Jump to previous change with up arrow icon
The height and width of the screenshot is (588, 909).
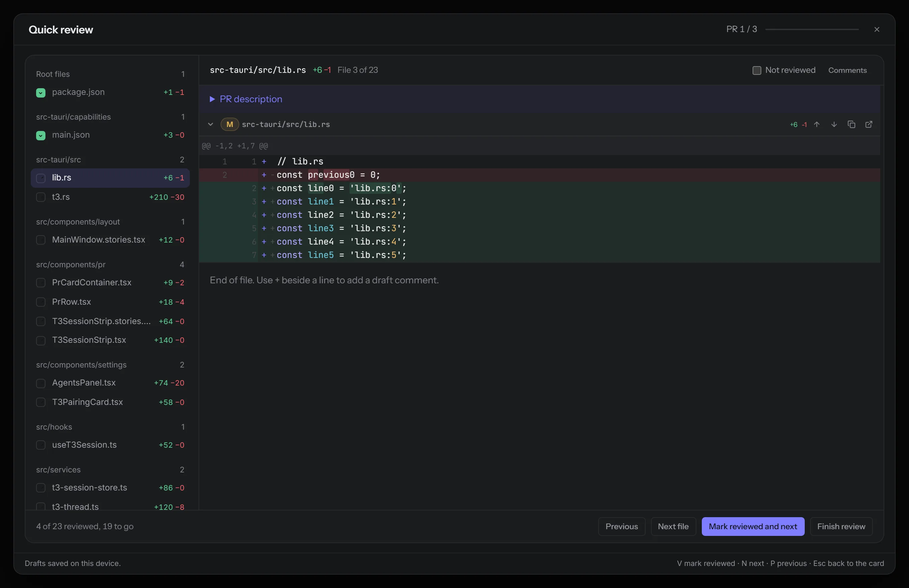point(816,125)
